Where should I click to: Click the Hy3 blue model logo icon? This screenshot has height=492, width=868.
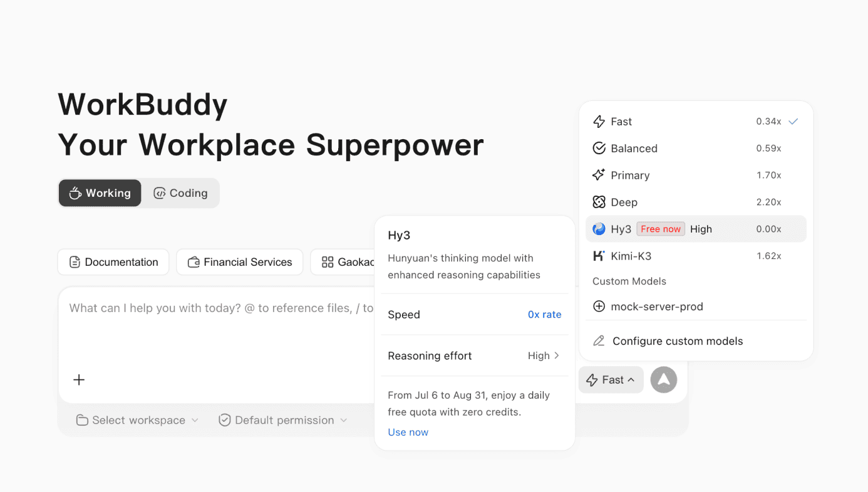[x=599, y=229]
